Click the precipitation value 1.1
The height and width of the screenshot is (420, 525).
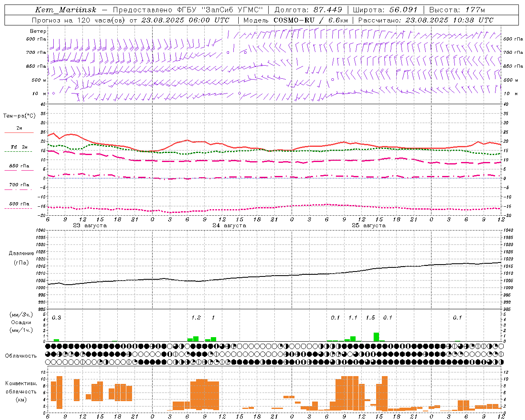tap(353, 318)
